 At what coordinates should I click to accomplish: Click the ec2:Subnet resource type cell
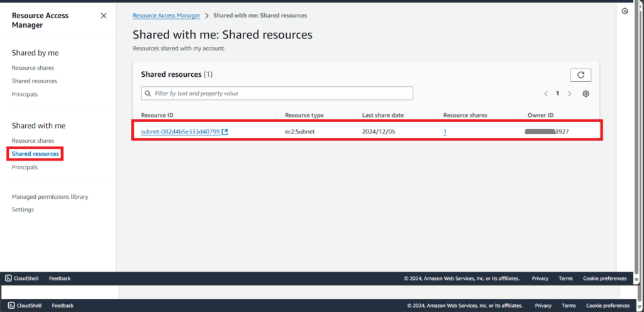[300, 131]
